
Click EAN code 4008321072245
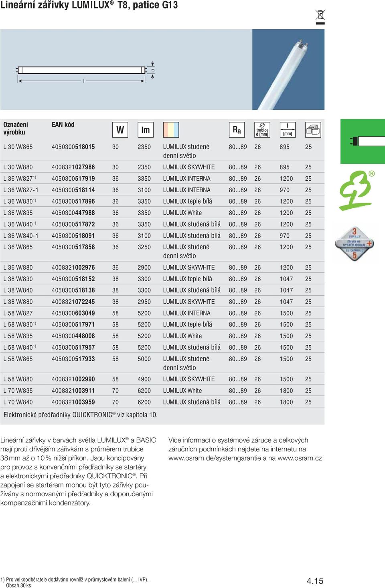click(73, 302)
